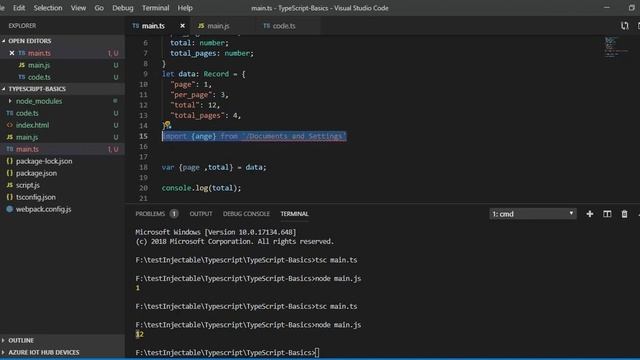The image size is (640, 360).
Task: Click the 'var {page ,total} = data;' line
Action: pos(214,167)
